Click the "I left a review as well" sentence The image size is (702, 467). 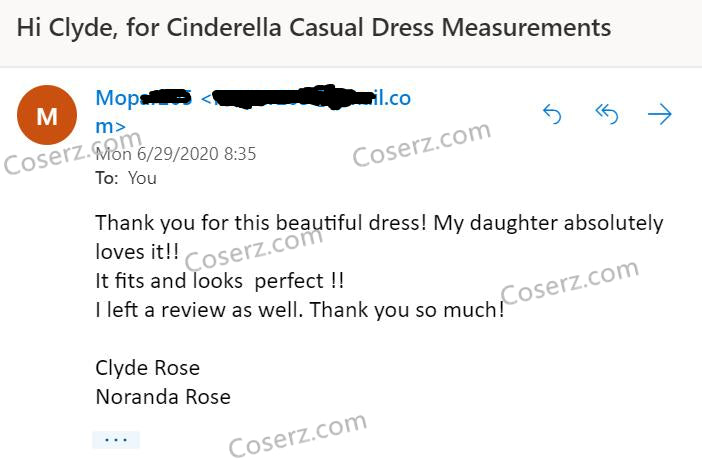[x=300, y=310]
